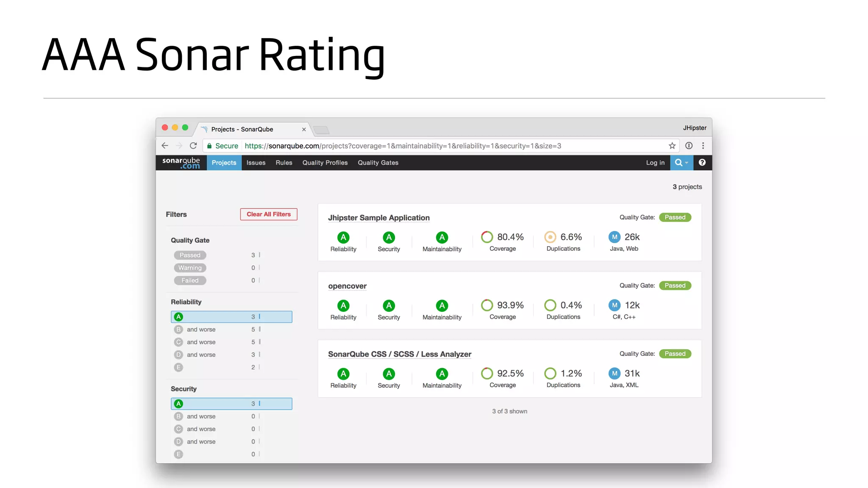Click the Log in link

pyautogui.click(x=655, y=163)
